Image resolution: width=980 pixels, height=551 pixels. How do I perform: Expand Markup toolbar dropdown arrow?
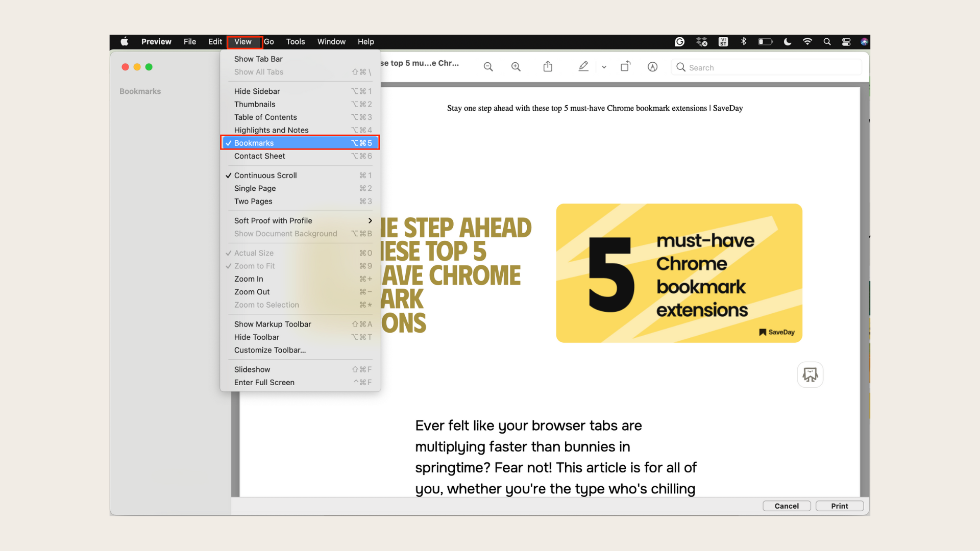(603, 67)
